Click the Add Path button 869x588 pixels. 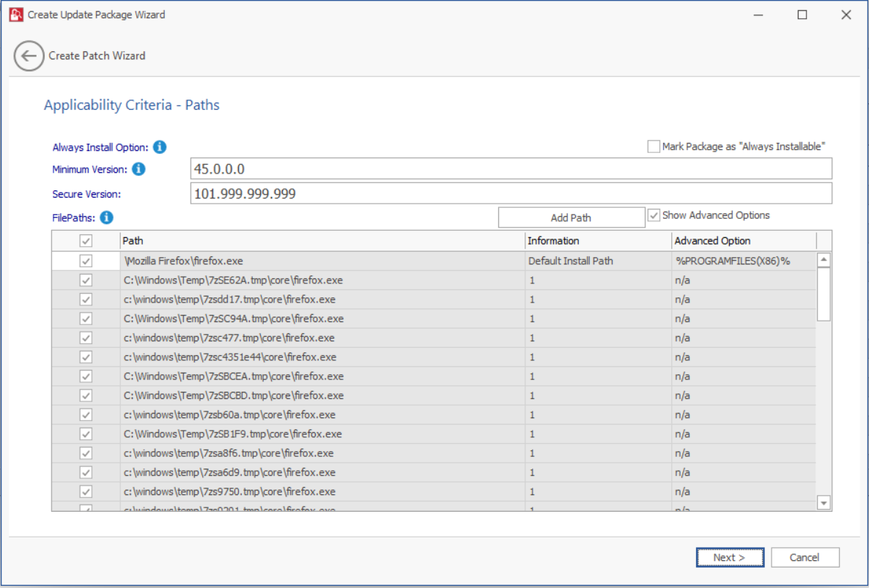[x=572, y=217]
